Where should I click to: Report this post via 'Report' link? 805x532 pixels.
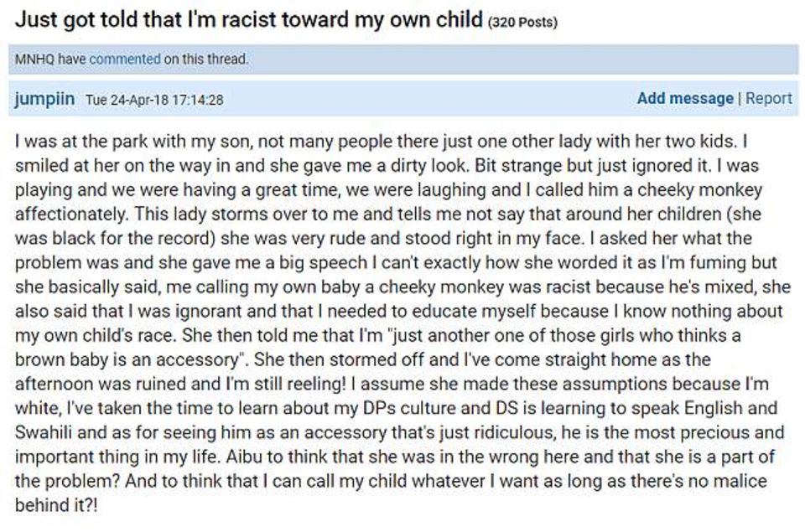pyautogui.click(x=769, y=98)
